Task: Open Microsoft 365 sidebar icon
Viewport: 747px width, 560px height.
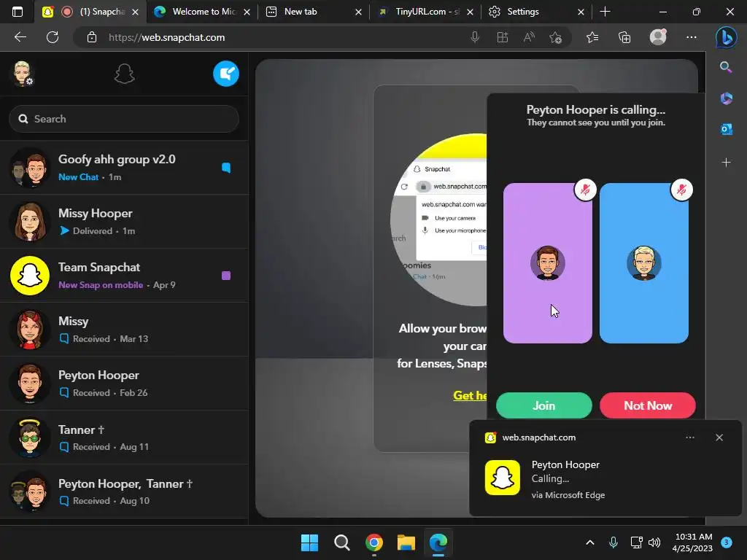Action: click(726, 98)
